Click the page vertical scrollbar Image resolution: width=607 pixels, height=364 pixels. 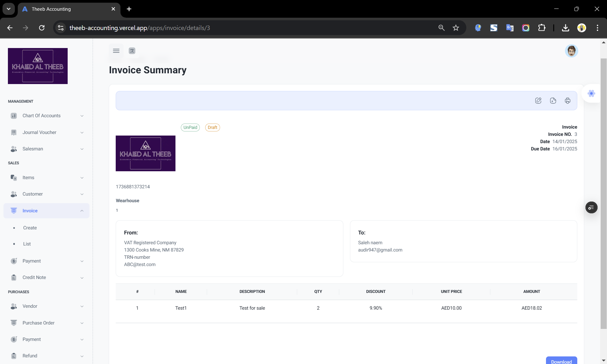[x=603, y=193]
